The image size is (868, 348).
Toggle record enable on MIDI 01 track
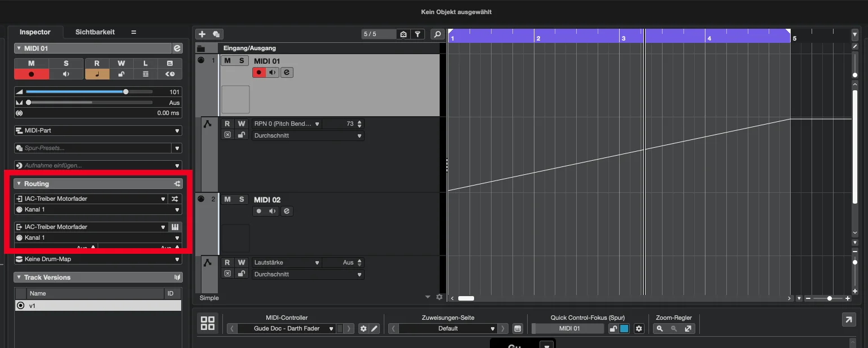[x=259, y=72]
